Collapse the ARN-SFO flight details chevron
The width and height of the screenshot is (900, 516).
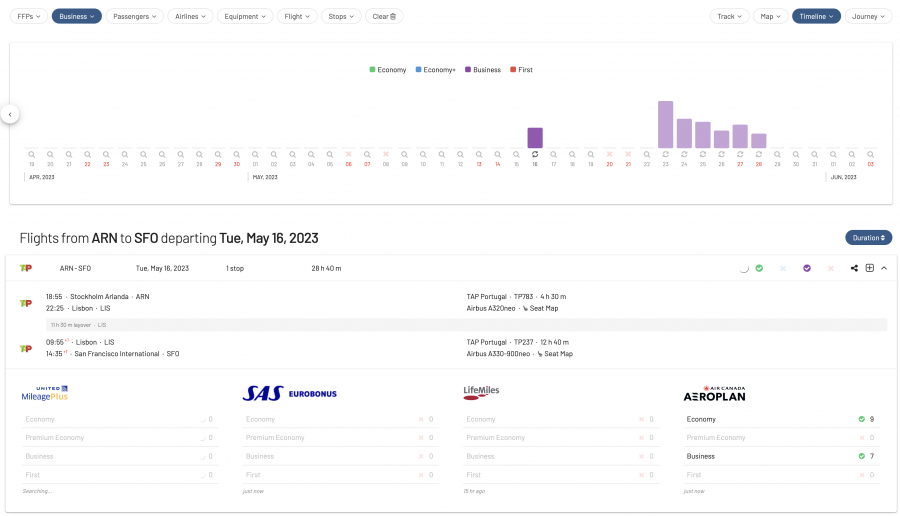click(x=884, y=268)
